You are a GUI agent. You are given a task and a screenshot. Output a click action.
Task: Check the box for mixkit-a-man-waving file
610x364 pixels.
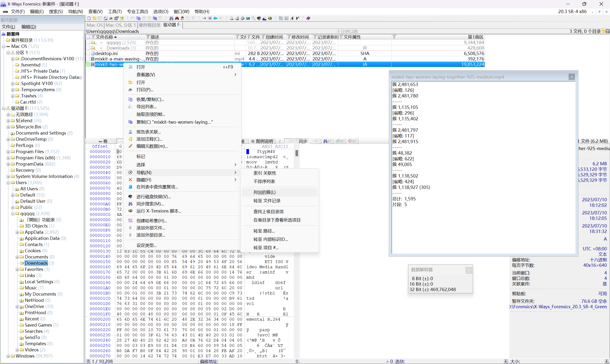pos(88,59)
